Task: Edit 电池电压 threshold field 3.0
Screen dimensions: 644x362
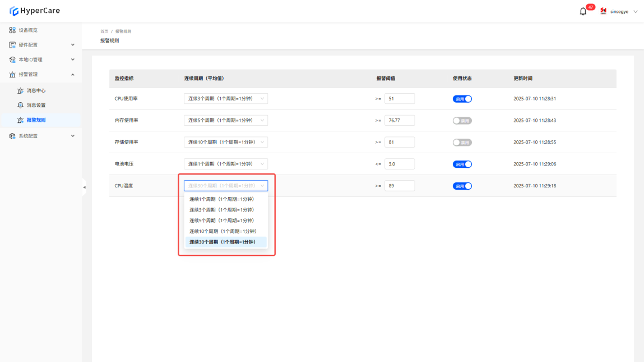Action: 400,164
